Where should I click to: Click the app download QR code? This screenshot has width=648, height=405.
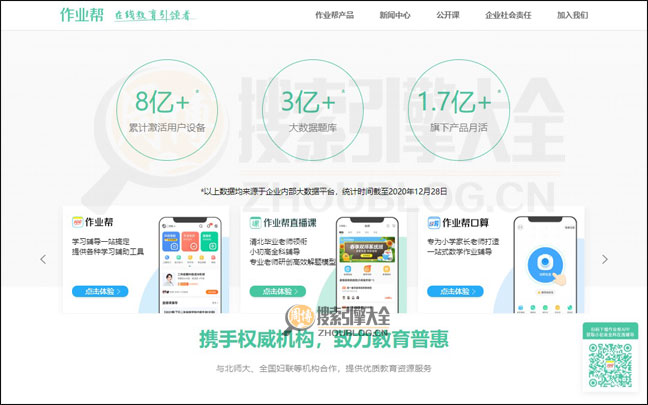[610, 365]
